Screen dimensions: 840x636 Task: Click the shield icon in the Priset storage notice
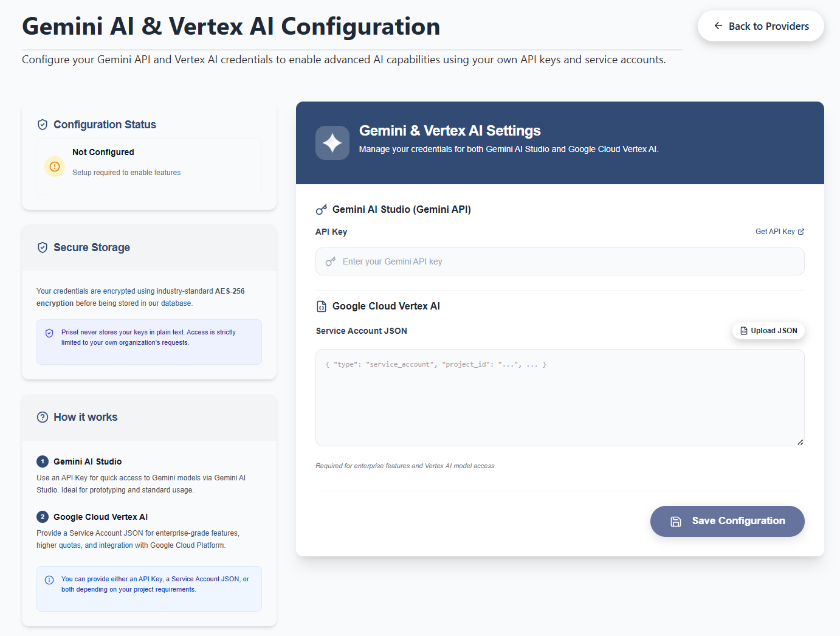pyautogui.click(x=49, y=333)
